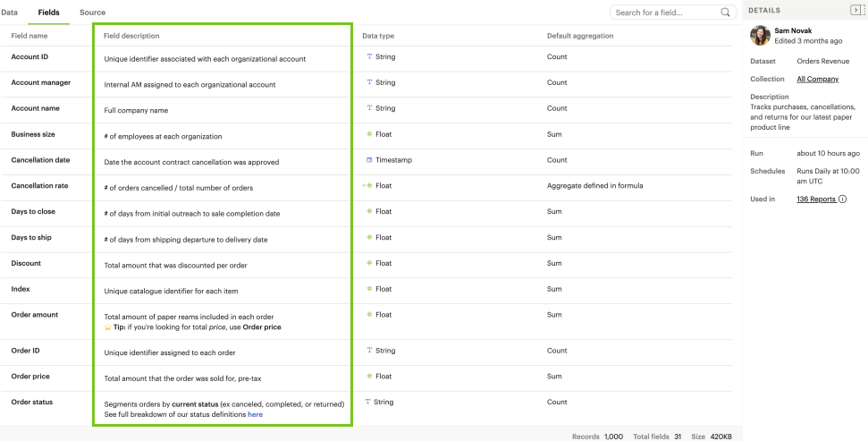This screenshot has width=868, height=441.
Task: Select the Days to close field name
Action: [33, 211]
